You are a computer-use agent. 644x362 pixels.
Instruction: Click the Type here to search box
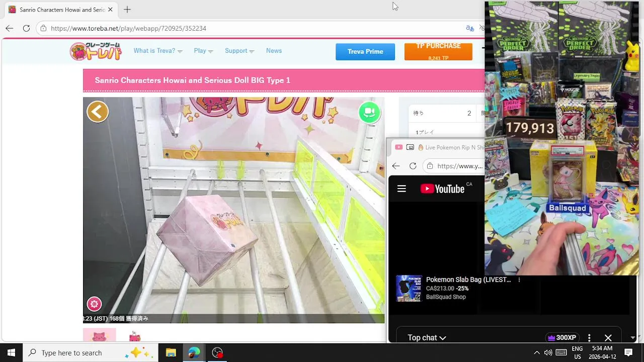coord(91,353)
